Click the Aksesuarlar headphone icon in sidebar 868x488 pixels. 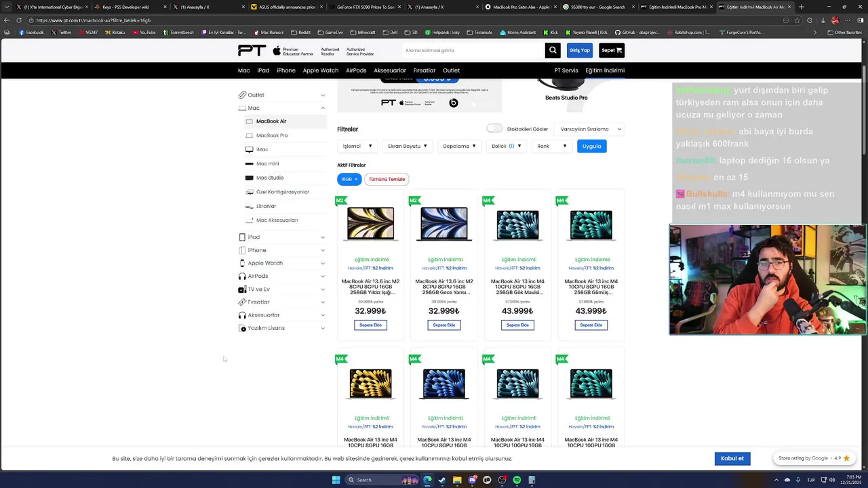click(242, 315)
